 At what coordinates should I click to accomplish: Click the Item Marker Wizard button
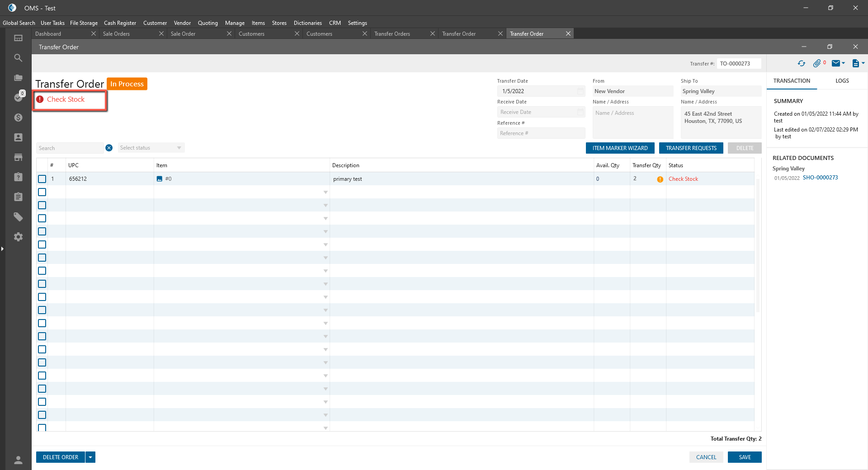[x=620, y=148]
